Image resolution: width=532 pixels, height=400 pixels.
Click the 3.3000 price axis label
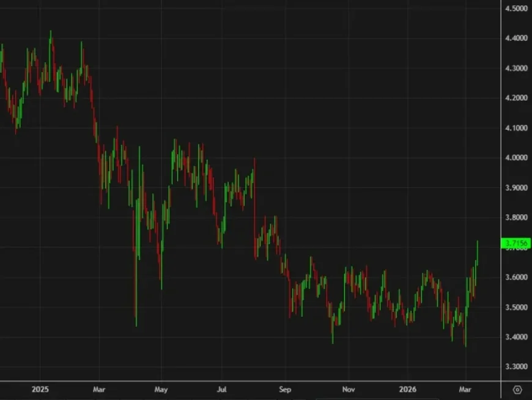coord(515,367)
